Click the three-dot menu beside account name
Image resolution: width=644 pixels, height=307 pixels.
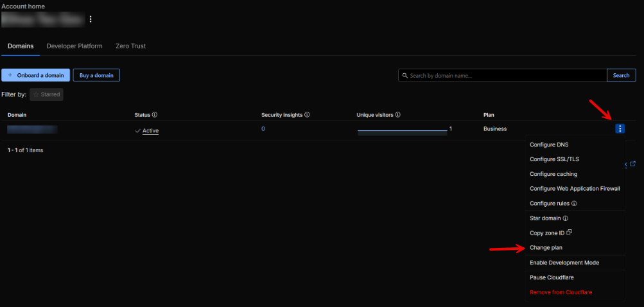(91, 19)
